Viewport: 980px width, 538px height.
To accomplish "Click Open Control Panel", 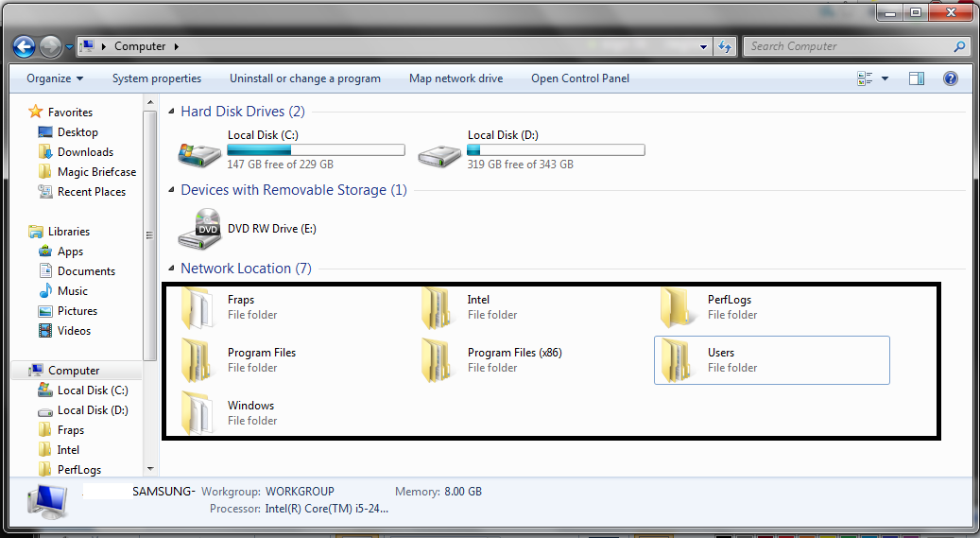I will point(580,78).
